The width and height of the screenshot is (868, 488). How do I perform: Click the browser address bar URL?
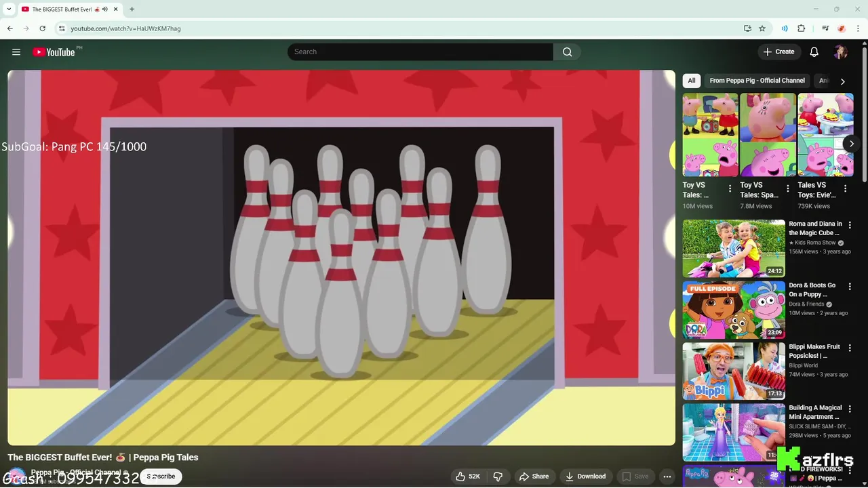125,28
